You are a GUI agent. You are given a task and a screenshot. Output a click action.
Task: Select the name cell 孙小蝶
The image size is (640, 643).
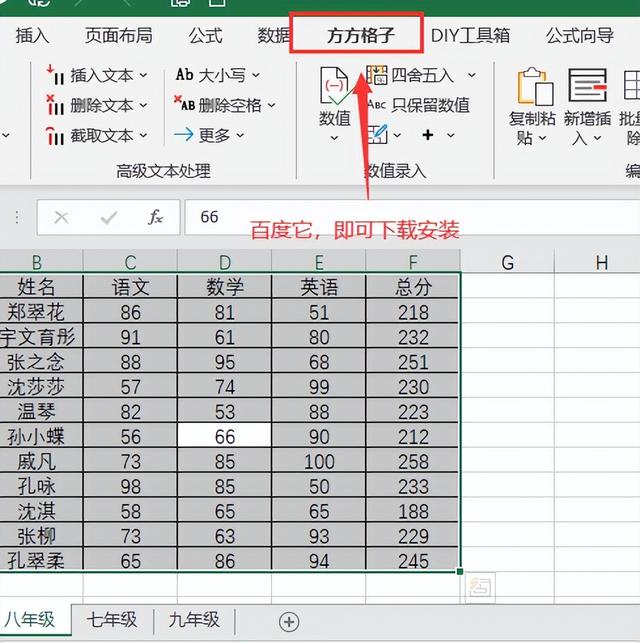pos(41,436)
